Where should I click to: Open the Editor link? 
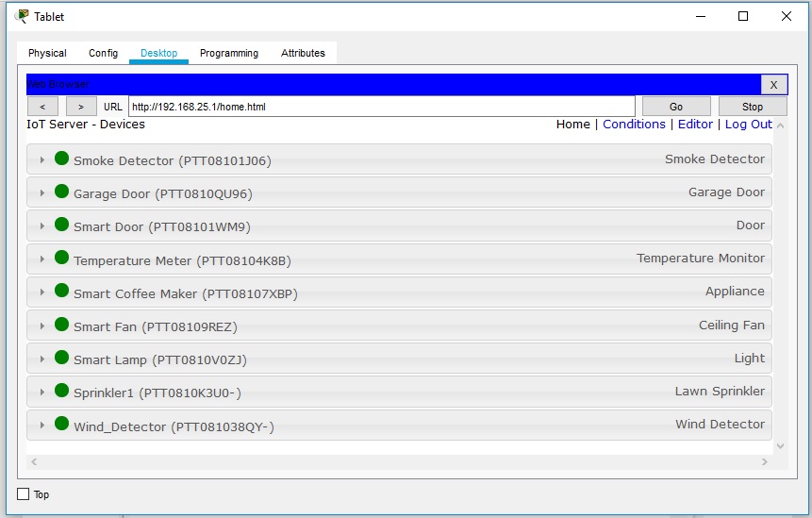(695, 125)
